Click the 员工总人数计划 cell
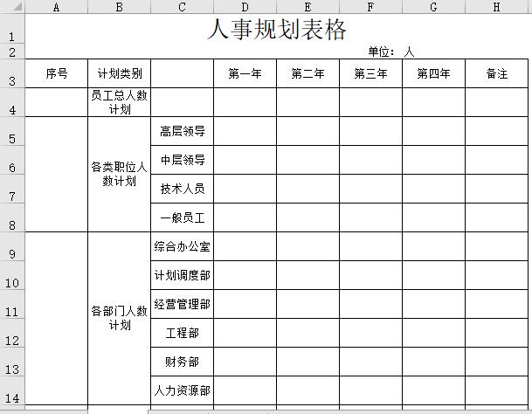Viewport: 532px width, 414px height. pyautogui.click(x=119, y=102)
